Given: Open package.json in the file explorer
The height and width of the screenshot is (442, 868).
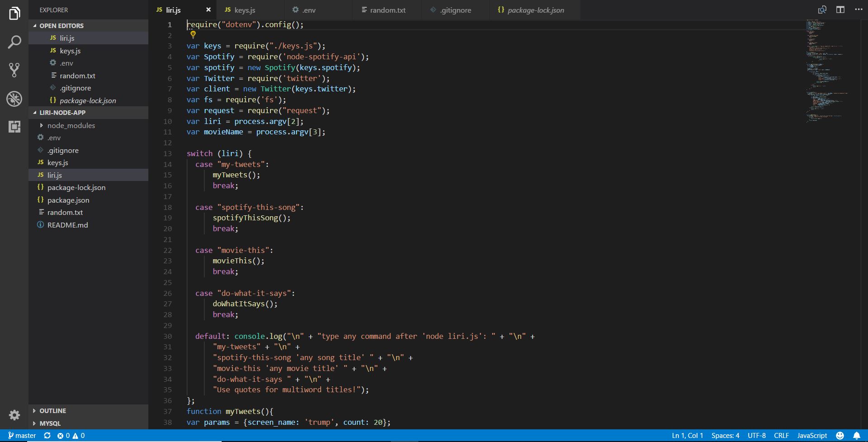Looking at the screenshot, I should (x=68, y=200).
